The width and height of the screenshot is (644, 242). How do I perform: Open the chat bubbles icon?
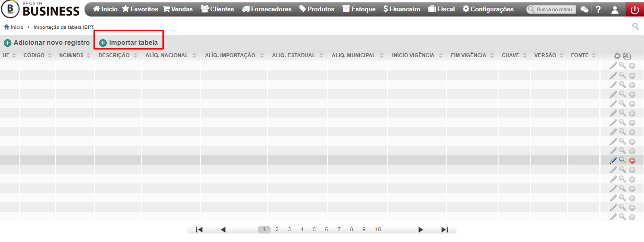[x=585, y=9]
